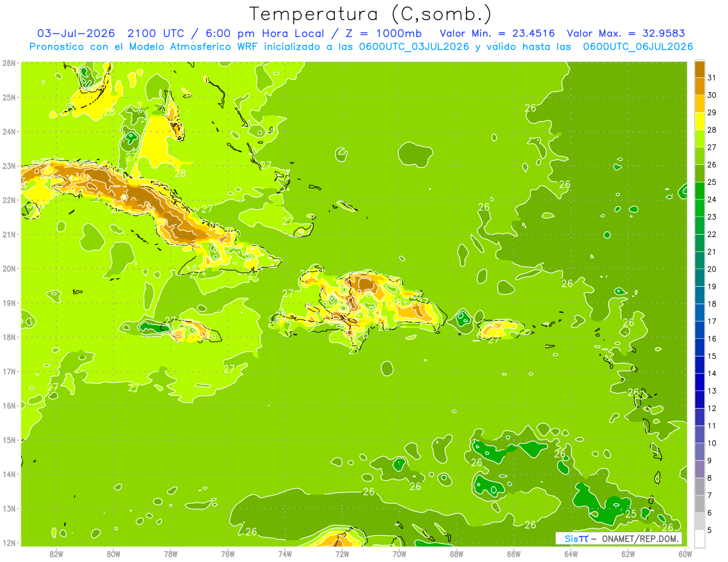This screenshot has width=728, height=562.
Task: Click the "68W" longitude axis label
Action: [456, 554]
